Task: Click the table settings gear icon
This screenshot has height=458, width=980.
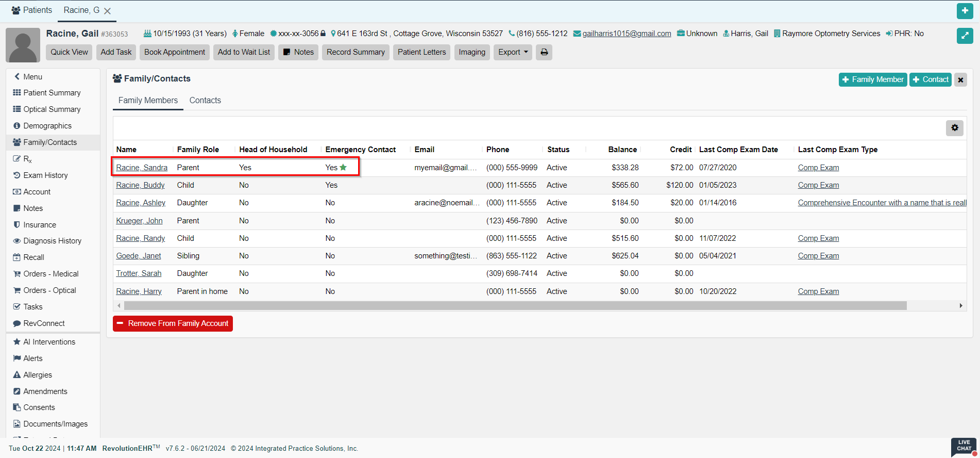Action: tap(954, 128)
